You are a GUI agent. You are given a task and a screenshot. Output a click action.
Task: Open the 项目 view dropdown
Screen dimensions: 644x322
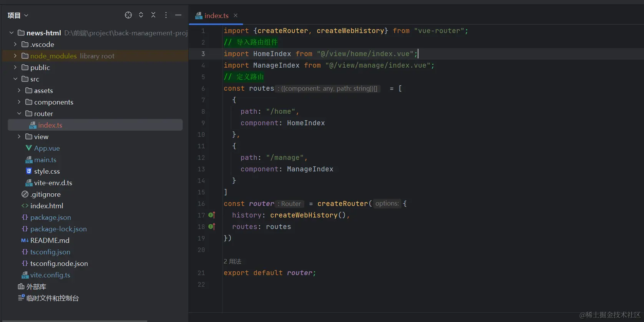[18, 15]
